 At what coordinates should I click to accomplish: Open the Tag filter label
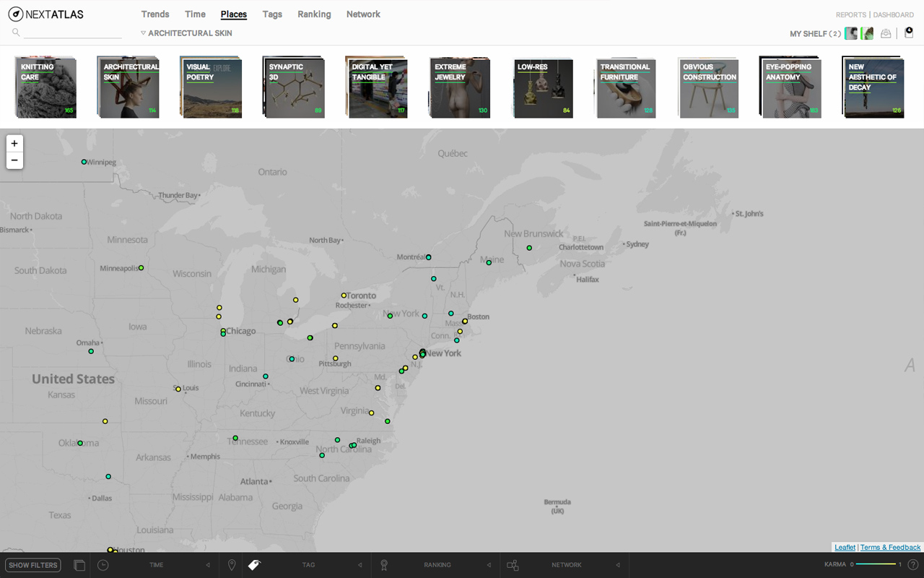[x=308, y=565]
